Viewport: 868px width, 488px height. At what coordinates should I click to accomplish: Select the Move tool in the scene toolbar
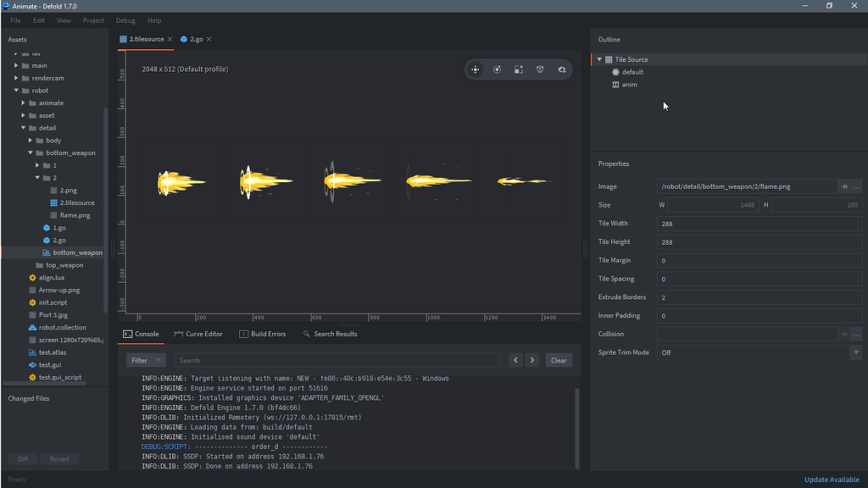[x=476, y=69]
